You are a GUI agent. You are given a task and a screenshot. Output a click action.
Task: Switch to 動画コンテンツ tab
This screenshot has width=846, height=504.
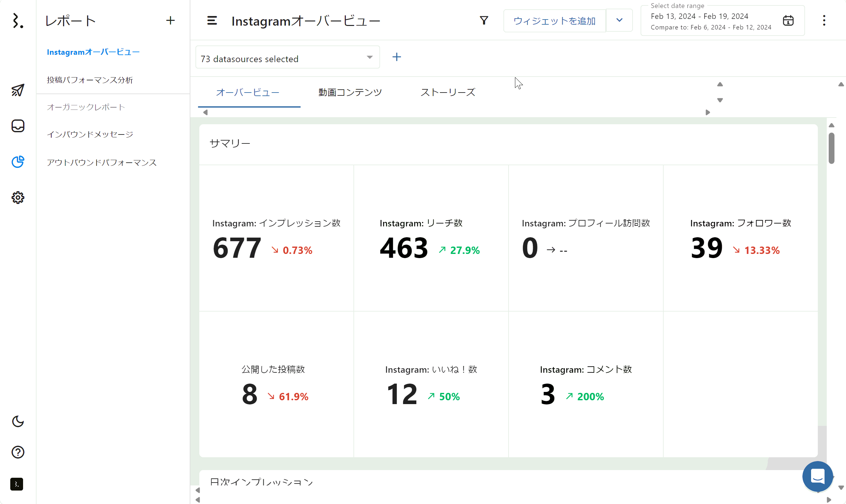pyautogui.click(x=350, y=92)
